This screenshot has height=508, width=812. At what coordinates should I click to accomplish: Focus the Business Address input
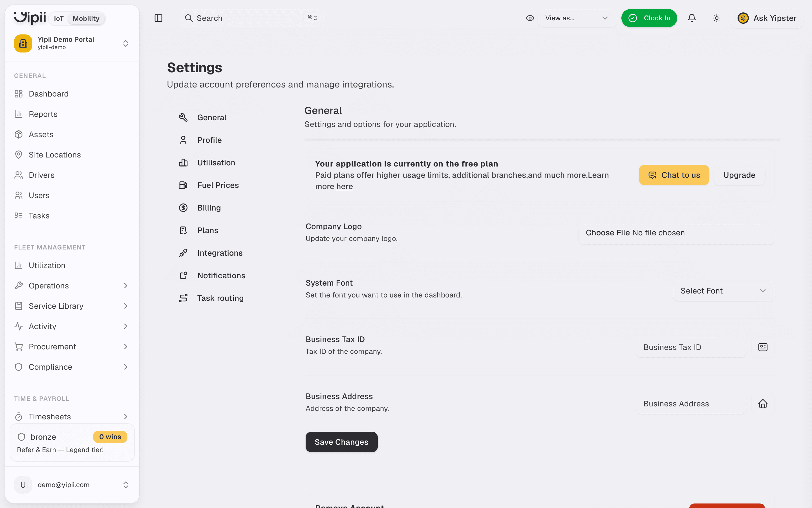point(691,404)
